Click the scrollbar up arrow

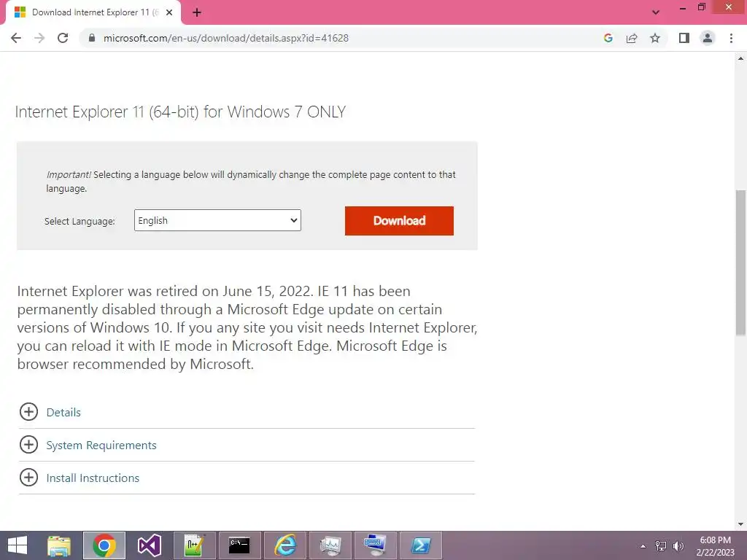(x=741, y=58)
